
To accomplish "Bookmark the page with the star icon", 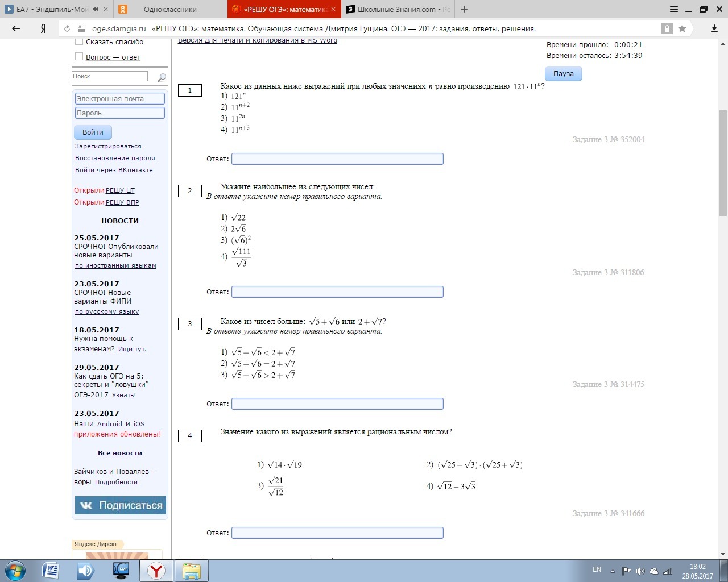I will [682, 28].
